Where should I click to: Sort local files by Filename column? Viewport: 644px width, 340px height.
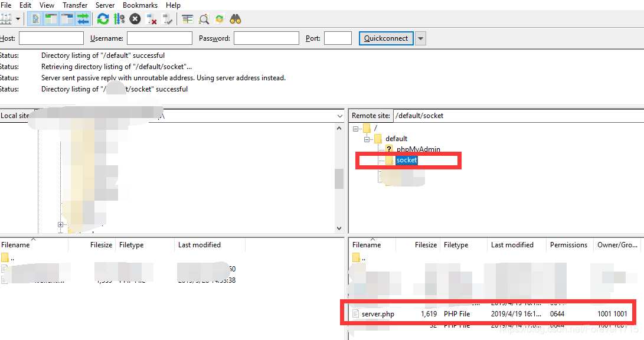[x=34, y=245]
